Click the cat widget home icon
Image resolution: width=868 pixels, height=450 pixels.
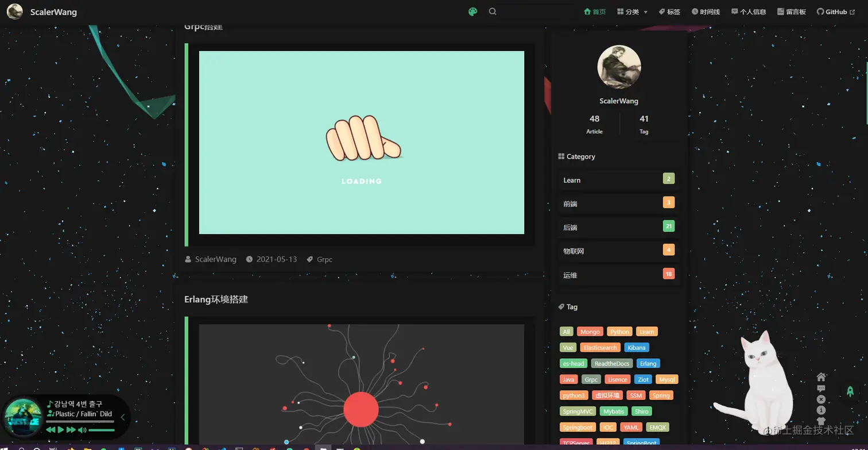[x=821, y=377]
